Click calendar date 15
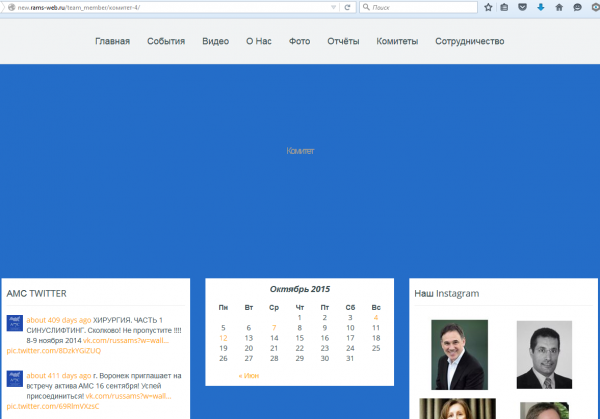Viewport: 600px width, 419px height. pyautogui.click(x=300, y=338)
